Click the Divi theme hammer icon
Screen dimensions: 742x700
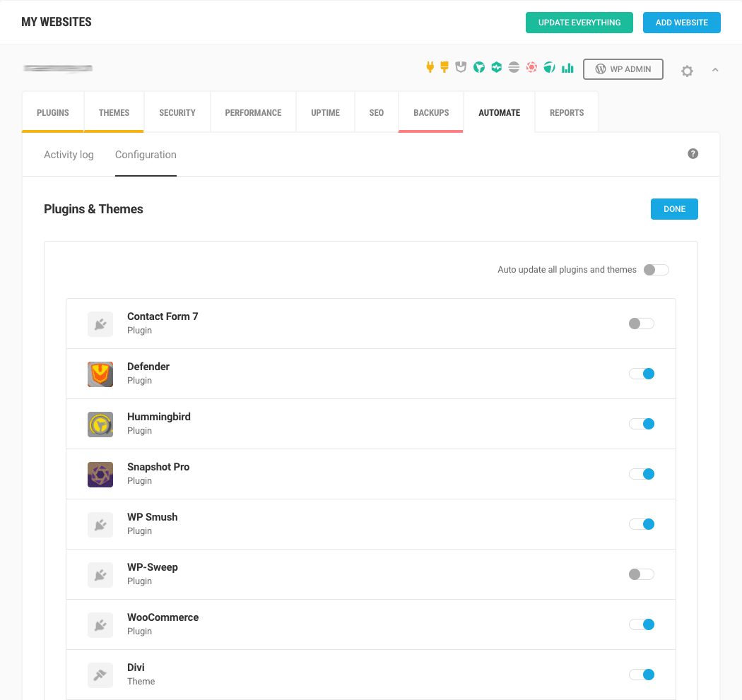tap(100, 675)
